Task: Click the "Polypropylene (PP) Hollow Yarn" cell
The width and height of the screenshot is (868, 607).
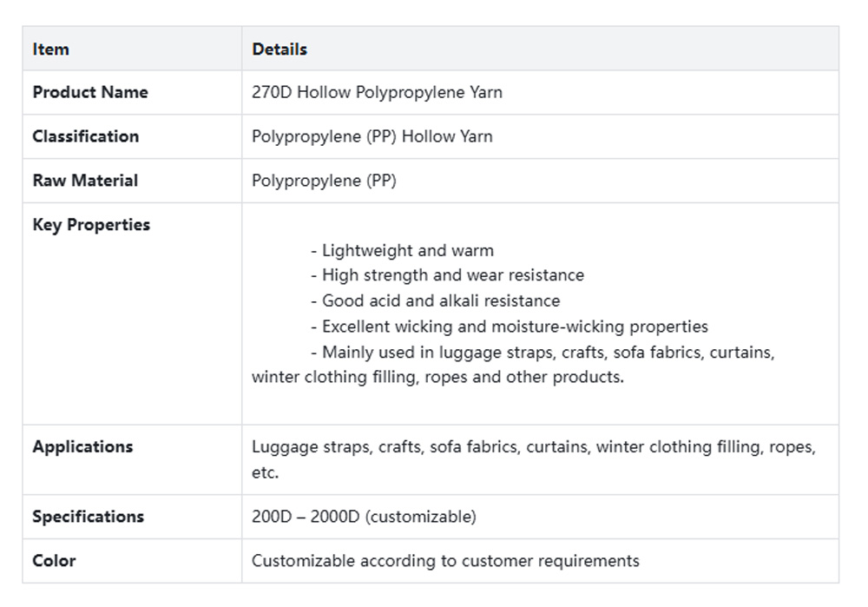Action: (x=372, y=136)
